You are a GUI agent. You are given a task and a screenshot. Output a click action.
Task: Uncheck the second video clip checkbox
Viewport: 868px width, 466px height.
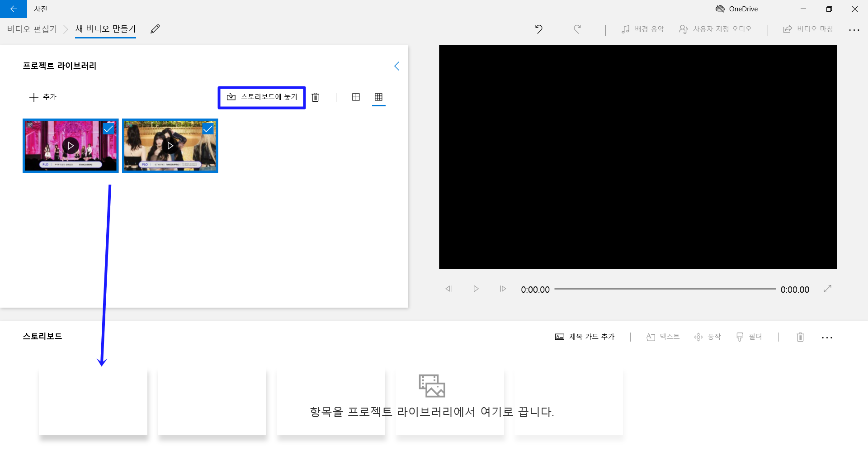pos(208,129)
